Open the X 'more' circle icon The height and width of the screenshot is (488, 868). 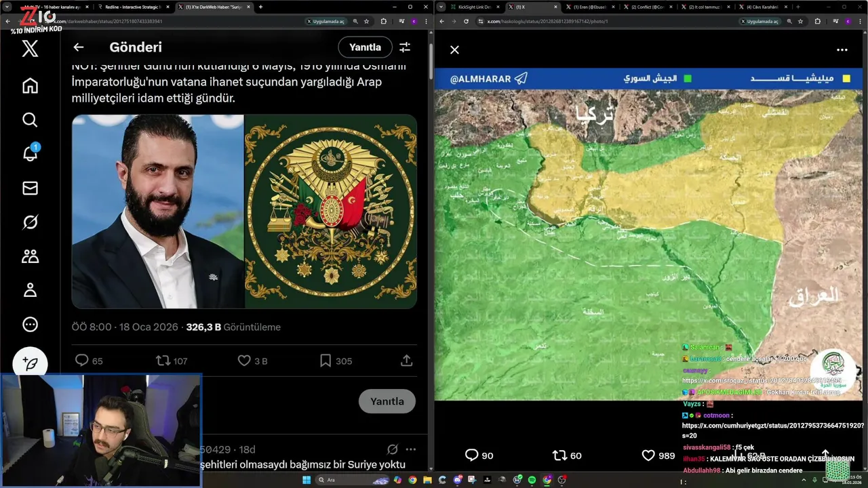coord(30,325)
